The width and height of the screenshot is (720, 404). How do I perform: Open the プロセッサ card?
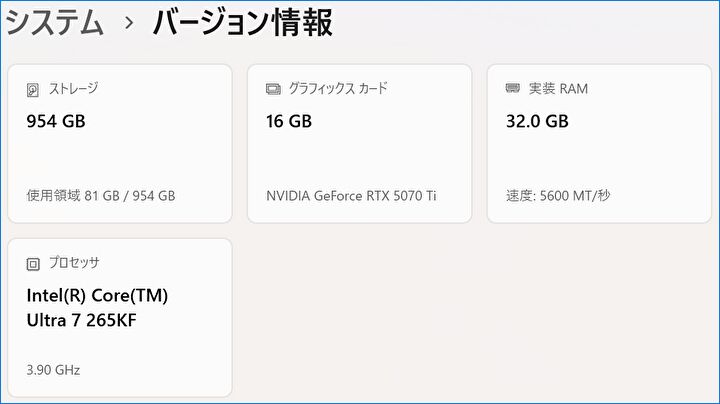120,317
